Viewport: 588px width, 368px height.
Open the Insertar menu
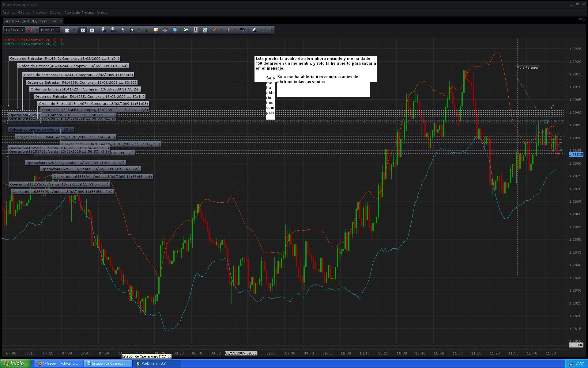tap(40, 13)
